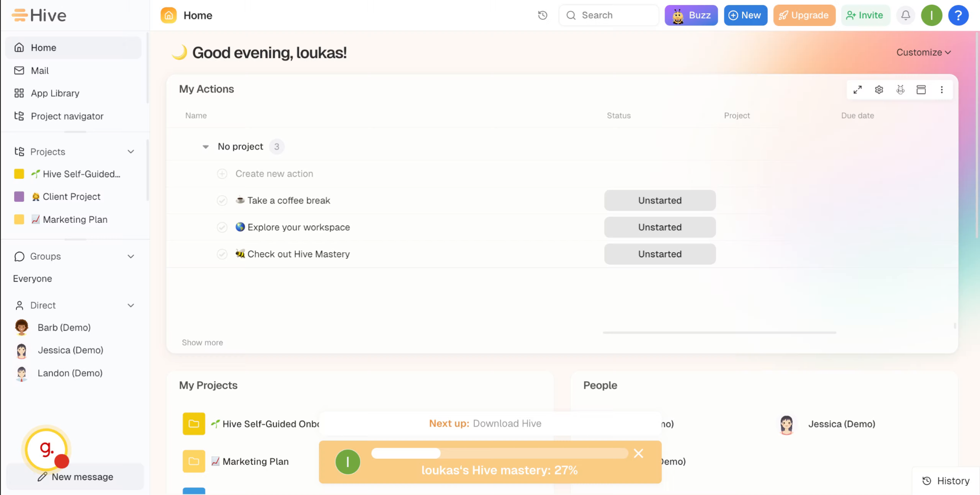Click the Hive logo
The image size is (980, 495).
[x=39, y=15]
